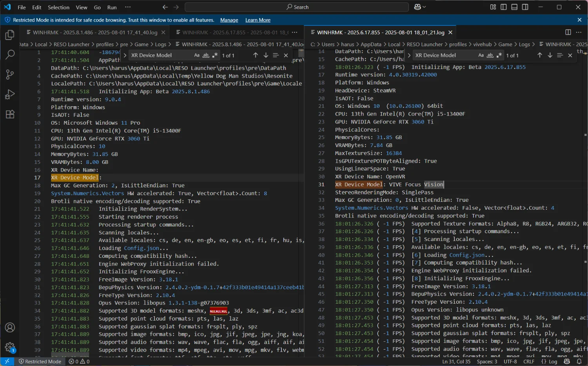This screenshot has height=366, width=588.
Task: Click the Learn More link in the banner
Action: click(258, 20)
